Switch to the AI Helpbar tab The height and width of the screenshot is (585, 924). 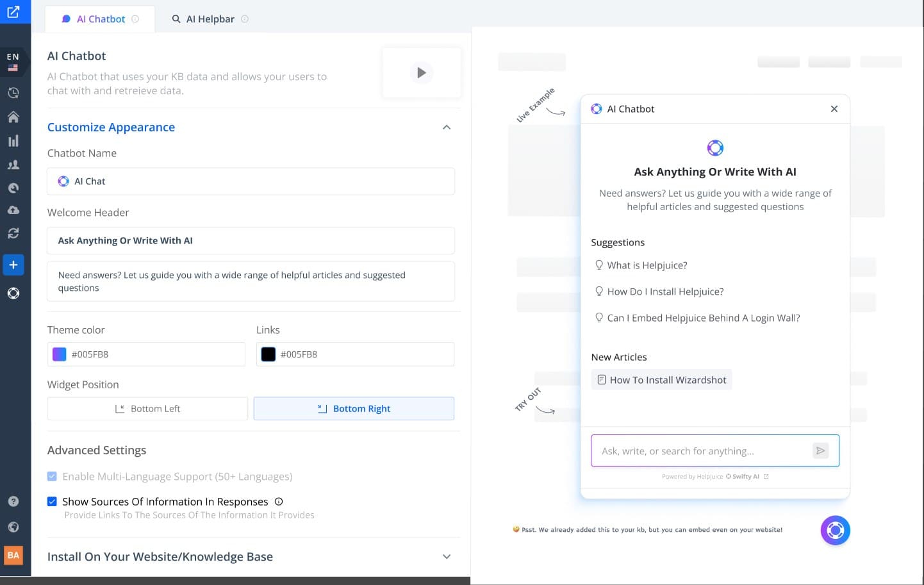(x=210, y=19)
